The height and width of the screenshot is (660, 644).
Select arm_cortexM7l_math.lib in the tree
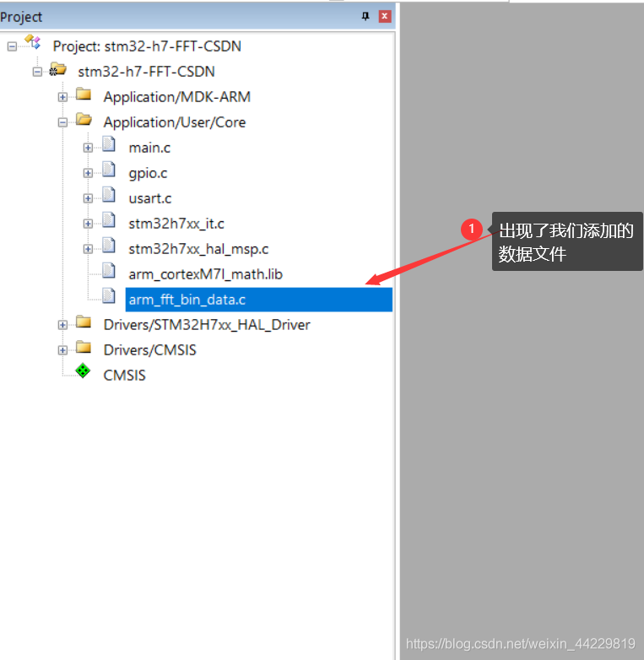pos(205,274)
